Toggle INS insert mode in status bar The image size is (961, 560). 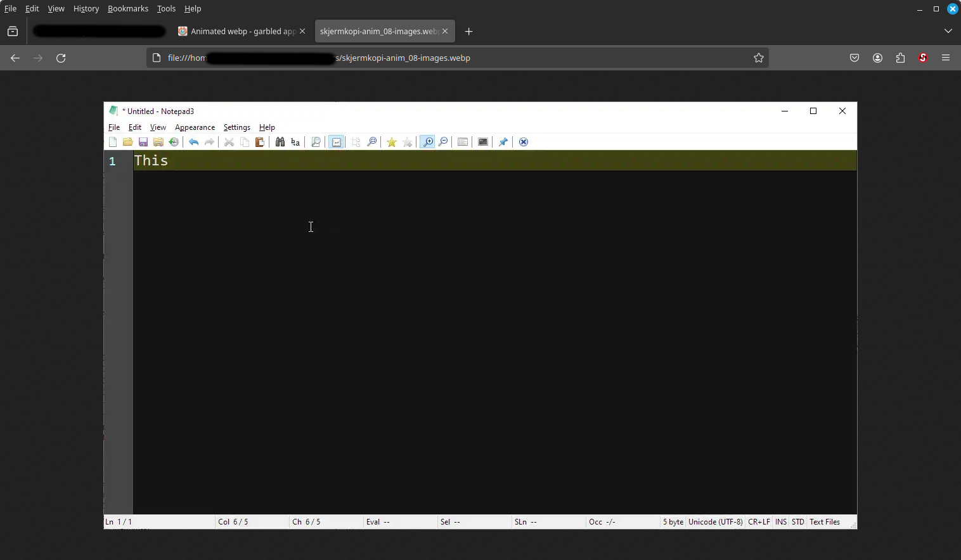[780, 522]
